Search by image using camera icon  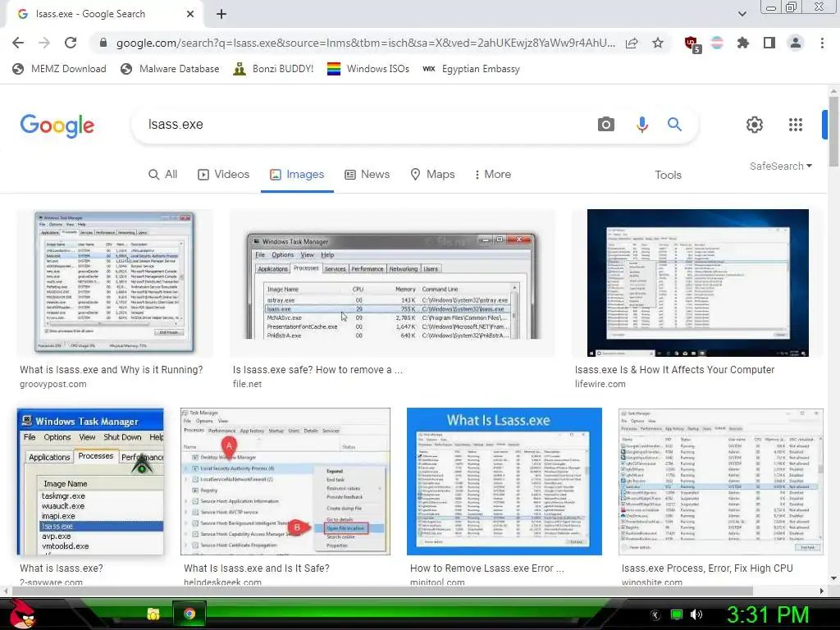tap(606, 125)
